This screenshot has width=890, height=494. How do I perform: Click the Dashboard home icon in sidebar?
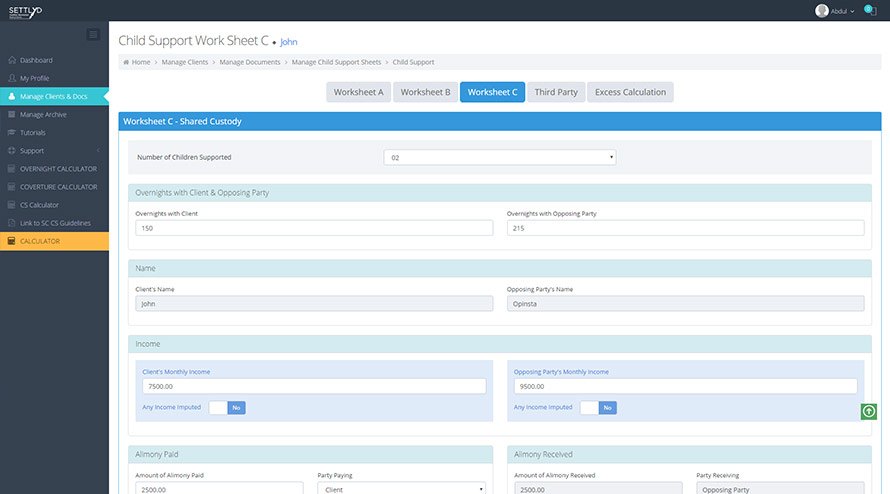[x=12, y=60]
